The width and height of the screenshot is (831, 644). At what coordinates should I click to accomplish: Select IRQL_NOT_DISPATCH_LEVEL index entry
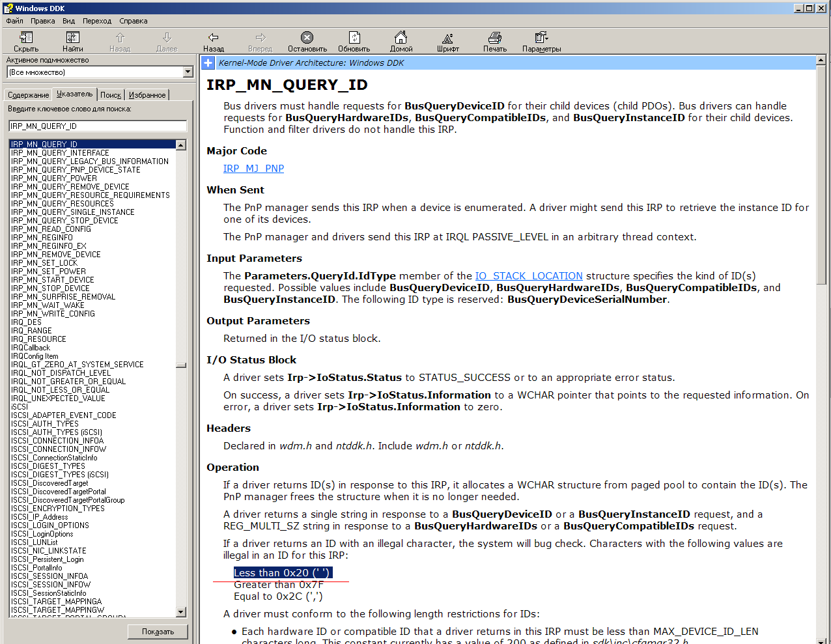[x=61, y=373]
